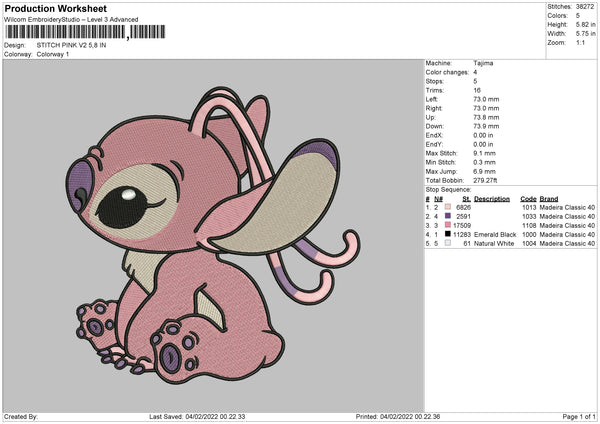Image resolution: width=600 pixels, height=424 pixels.
Task: Click the barcode under the worksheet title
Action: 85,32
